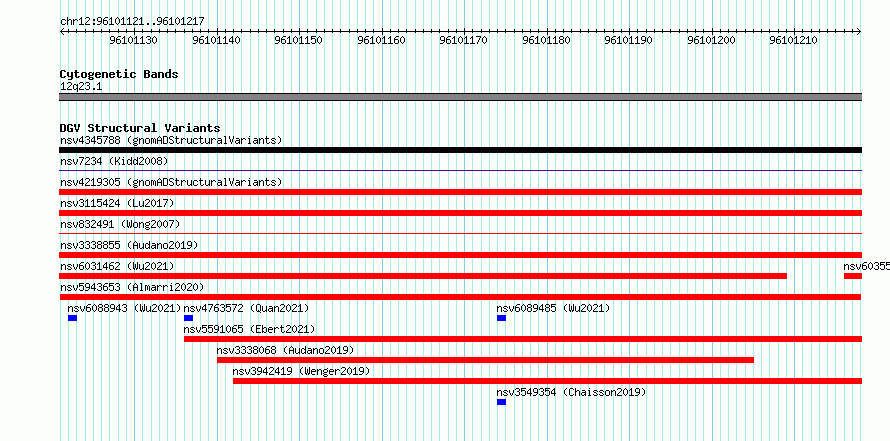This screenshot has height=441, width=890.
Task: Click the red nsv3115424 variant bar
Action: (x=460, y=213)
